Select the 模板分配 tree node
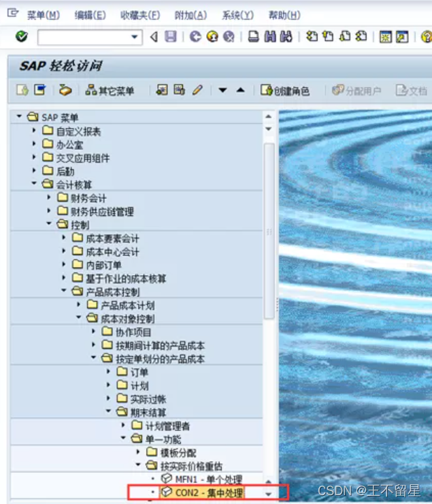 pyautogui.click(x=178, y=453)
